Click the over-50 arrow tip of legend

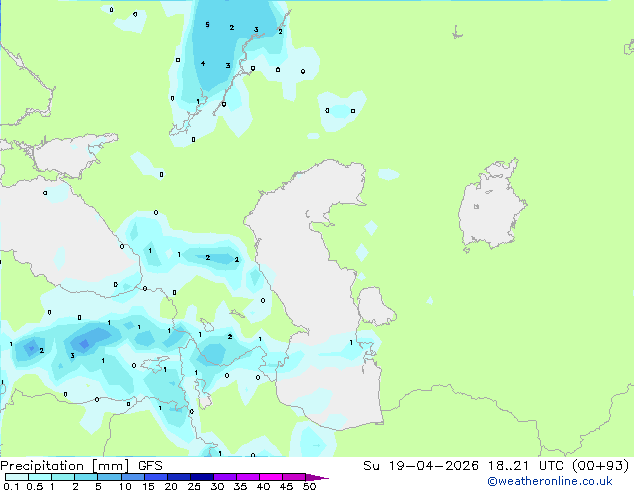point(317,477)
